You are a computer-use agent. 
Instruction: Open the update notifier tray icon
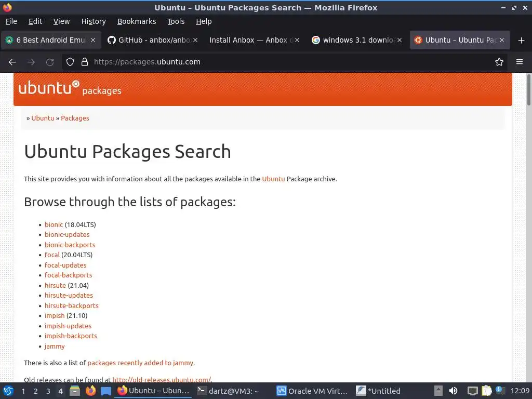click(x=500, y=390)
